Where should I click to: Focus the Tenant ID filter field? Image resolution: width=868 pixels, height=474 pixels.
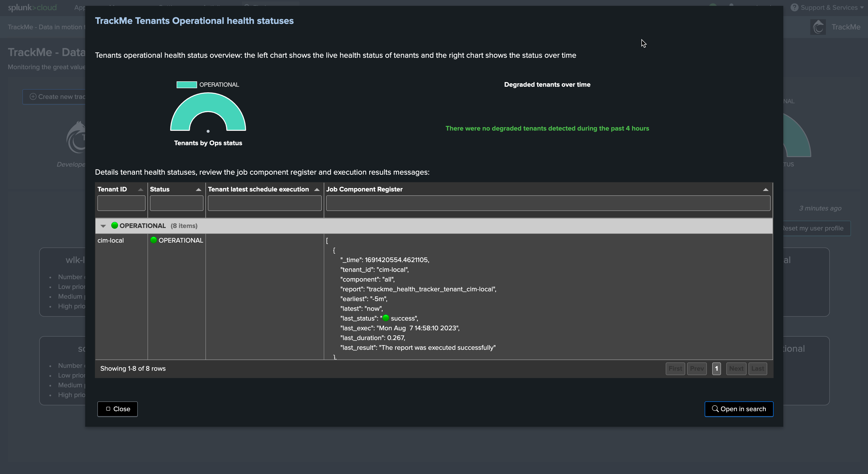pyautogui.click(x=121, y=203)
